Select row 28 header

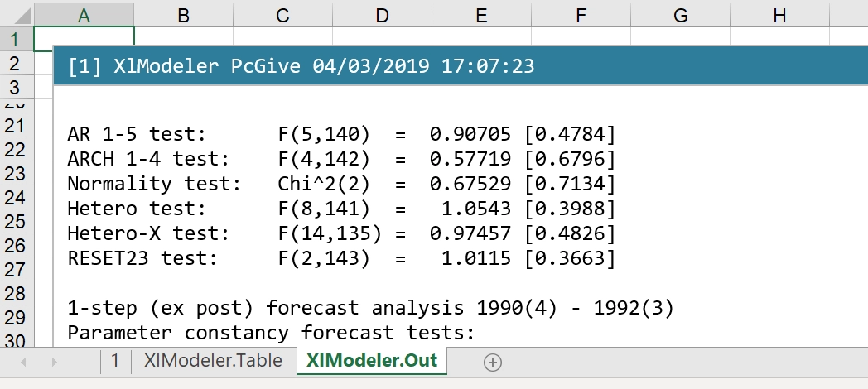pos(17,293)
